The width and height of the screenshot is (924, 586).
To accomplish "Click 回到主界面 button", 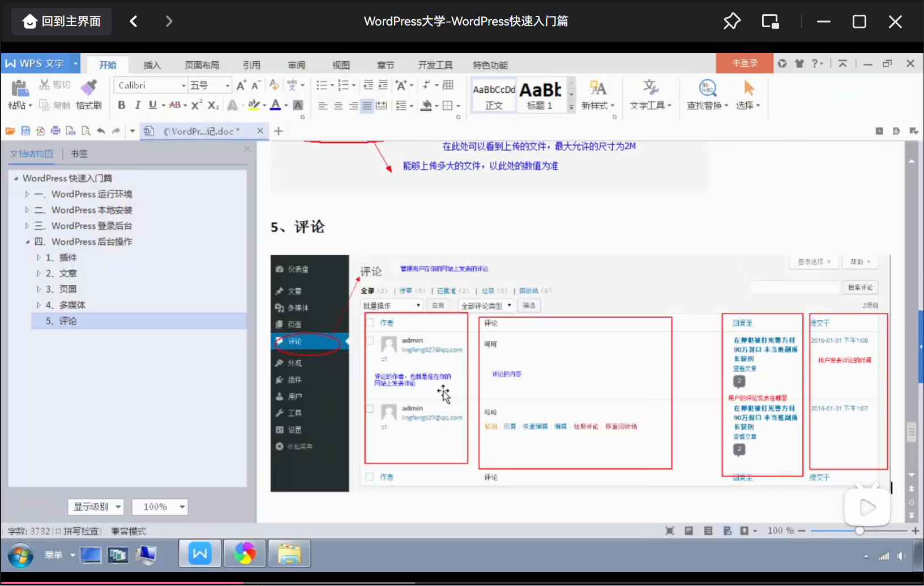I will click(62, 22).
